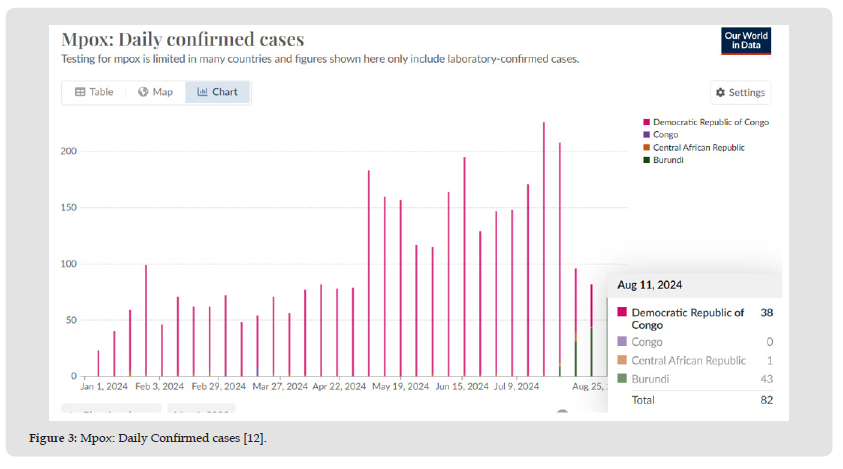Click the purple Congo legend swatch
The height and width of the screenshot is (469, 843).
coord(646,135)
